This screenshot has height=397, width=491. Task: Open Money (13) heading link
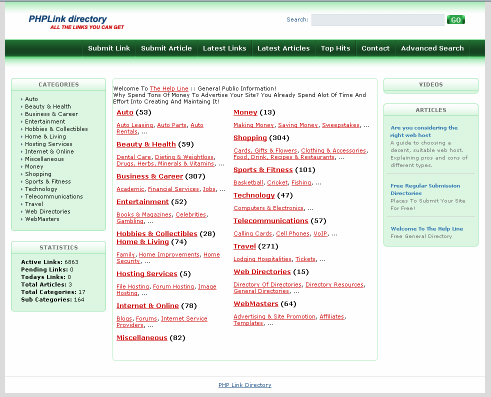pyautogui.click(x=245, y=113)
